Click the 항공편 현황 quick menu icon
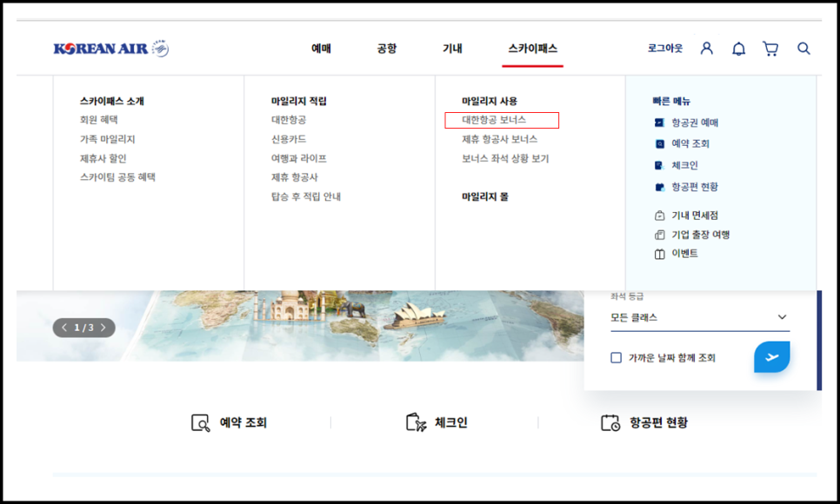Screen dimensions: 840x504 (659, 187)
